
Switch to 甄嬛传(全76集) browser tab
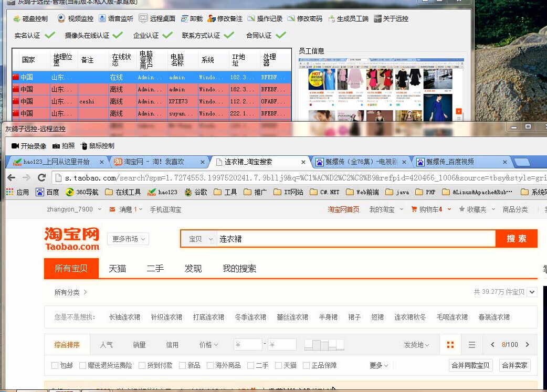click(x=361, y=162)
